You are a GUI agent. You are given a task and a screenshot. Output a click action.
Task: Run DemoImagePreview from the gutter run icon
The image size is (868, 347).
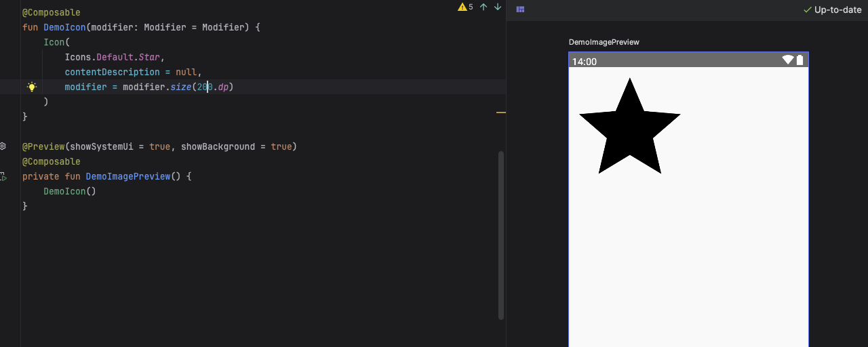click(3, 177)
